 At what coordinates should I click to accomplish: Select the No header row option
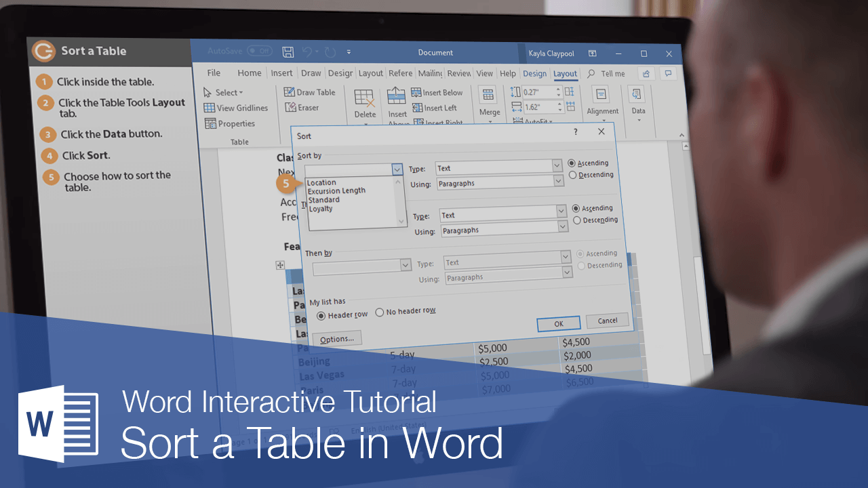(x=379, y=313)
